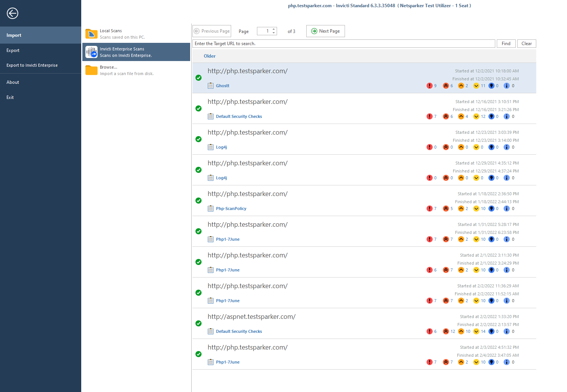This screenshot has width=567, height=392.
Task: Go back using the circular arrow
Action: [13, 13]
